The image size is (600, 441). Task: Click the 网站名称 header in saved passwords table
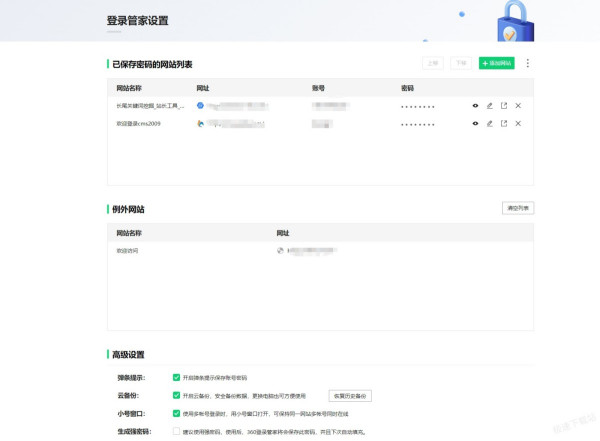tap(129, 88)
